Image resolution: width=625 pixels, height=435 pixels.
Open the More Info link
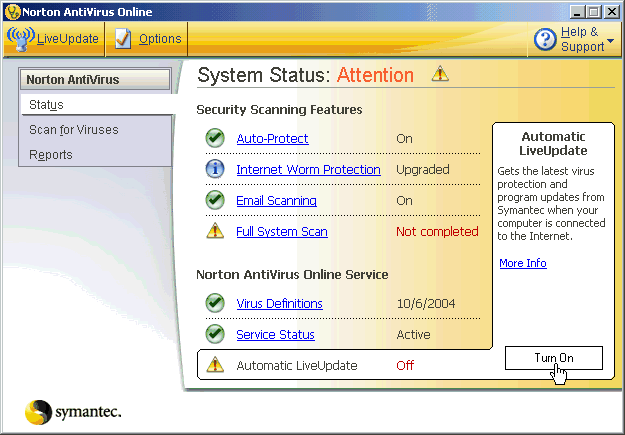tap(523, 263)
